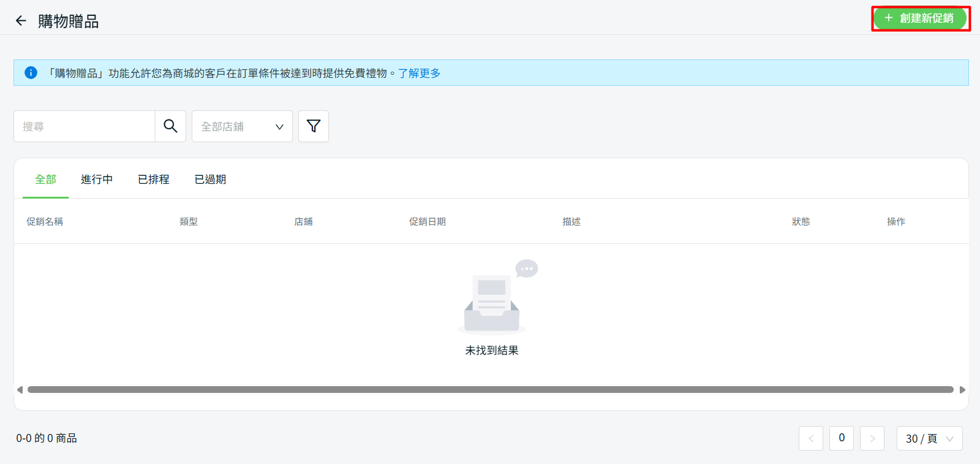980x464 pixels.
Task: Go to next page arrow
Action: click(872, 438)
